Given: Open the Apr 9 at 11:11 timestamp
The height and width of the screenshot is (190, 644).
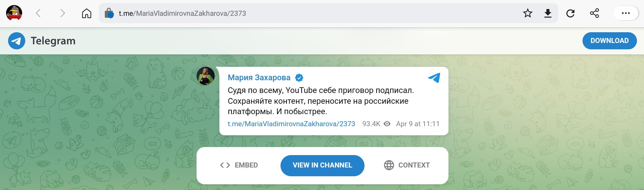Looking at the screenshot, I should click(418, 124).
